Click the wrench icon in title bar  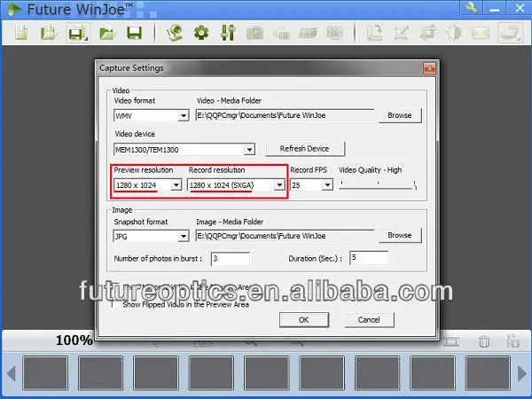(472, 7)
